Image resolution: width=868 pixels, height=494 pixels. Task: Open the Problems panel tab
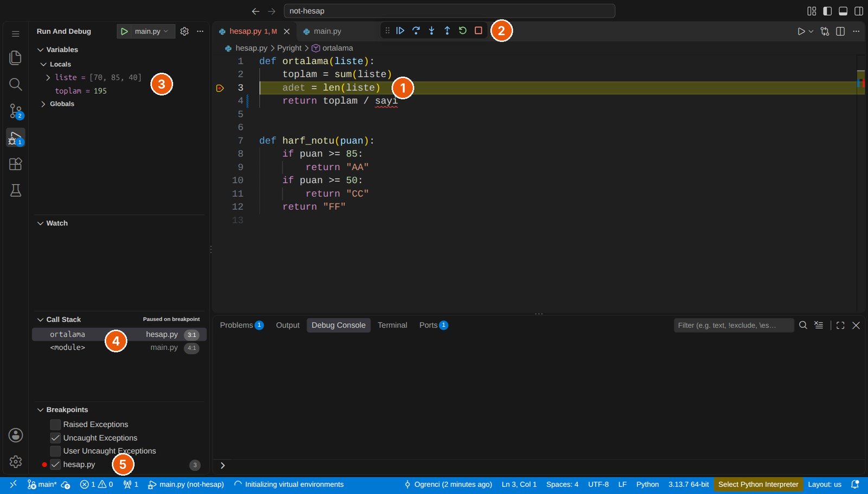coord(241,325)
